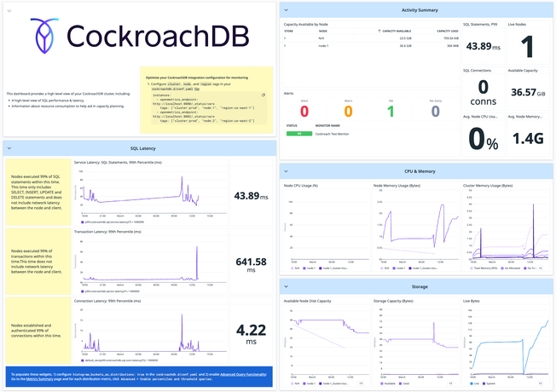Viewport: 556px width, 392px height.
Task: Click the tall spike in Transaction Latency graph
Action: 197,262
